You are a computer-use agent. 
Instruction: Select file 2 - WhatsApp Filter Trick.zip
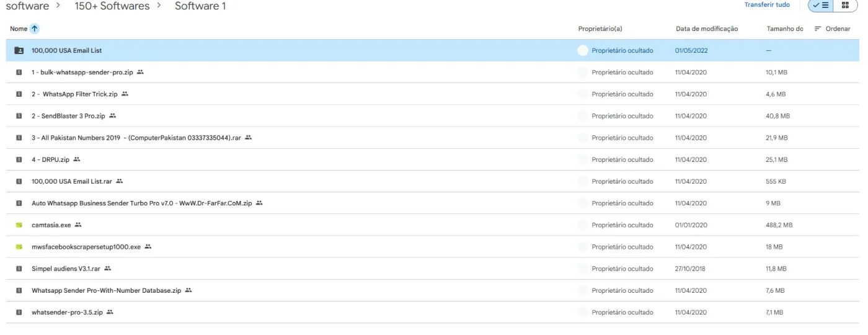coord(432,94)
